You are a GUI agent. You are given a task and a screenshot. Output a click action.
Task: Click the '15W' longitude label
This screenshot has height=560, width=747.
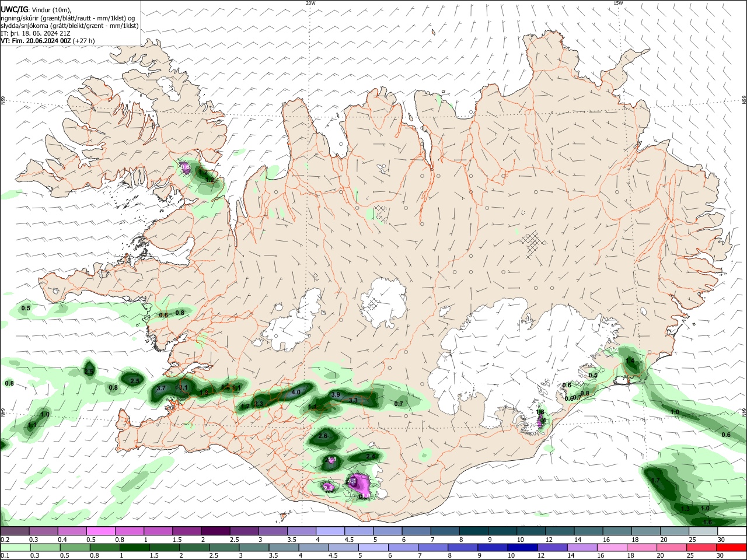click(618, 3)
